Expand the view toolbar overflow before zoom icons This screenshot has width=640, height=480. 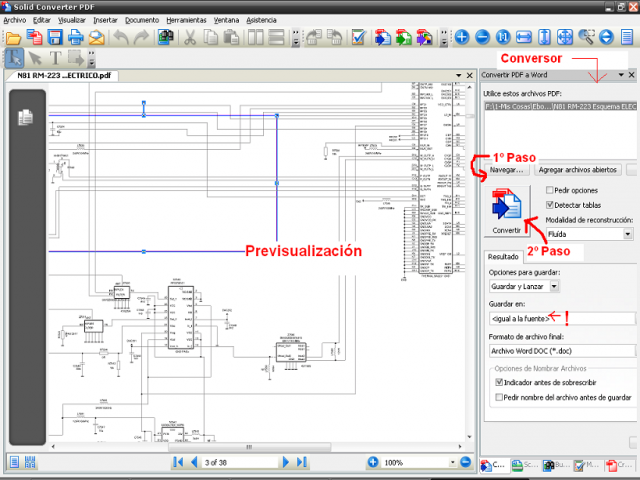(444, 38)
